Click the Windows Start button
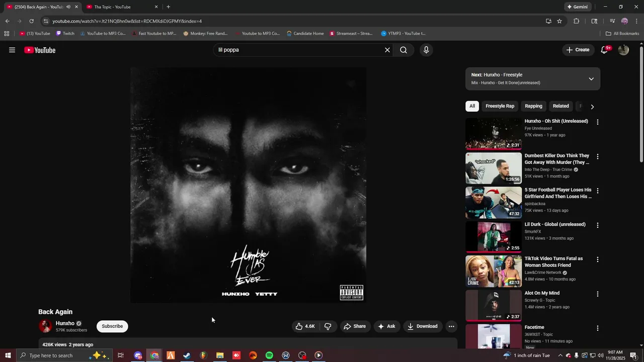Image resolution: width=644 pixels, height=362 pixels. 8,355
